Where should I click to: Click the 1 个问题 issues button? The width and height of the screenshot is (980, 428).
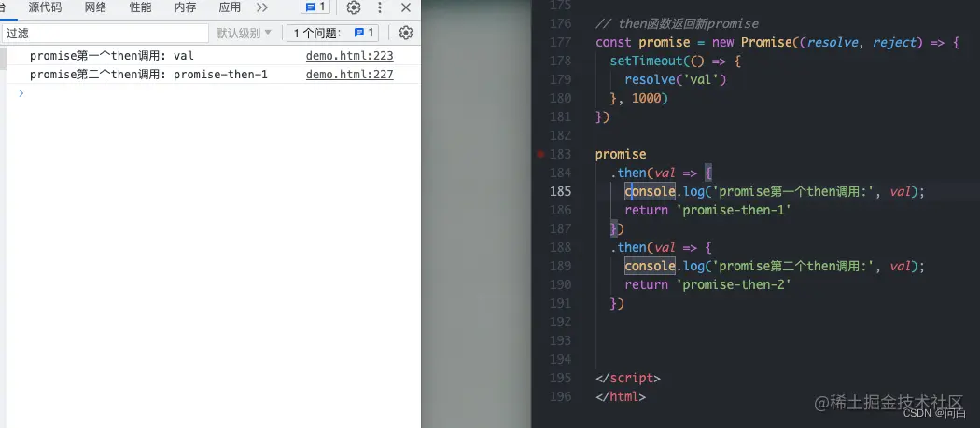pyautogui.click(x=333, y=34)
